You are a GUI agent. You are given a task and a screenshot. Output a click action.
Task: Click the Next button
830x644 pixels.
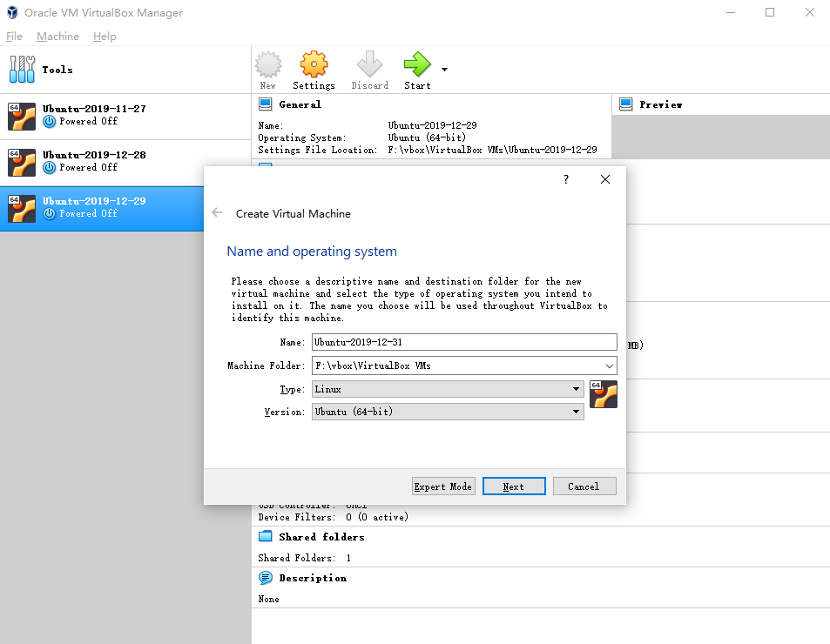click(x=514, y=486)
